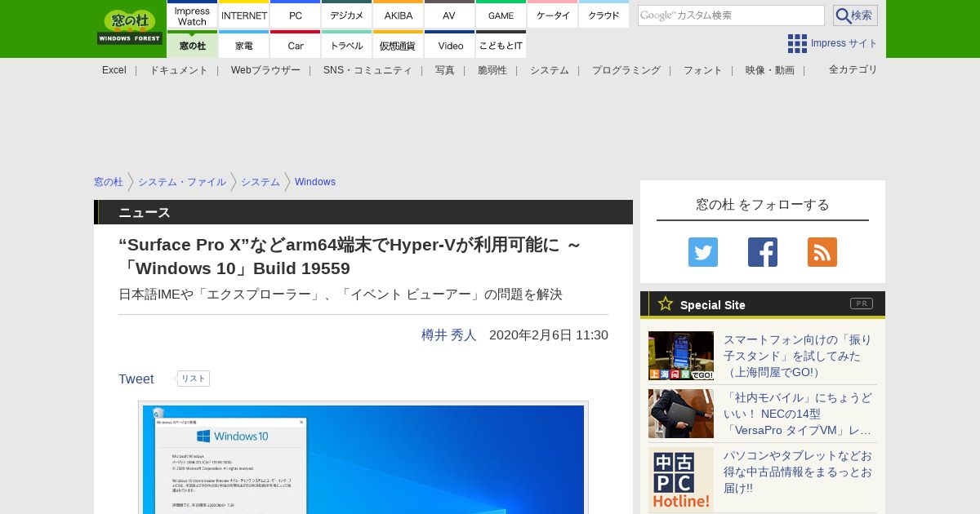Click the 窓の杜 Windows Forest logo
Image resolution: width=980 pixels, height=514 pixels.
coord(130,28)
